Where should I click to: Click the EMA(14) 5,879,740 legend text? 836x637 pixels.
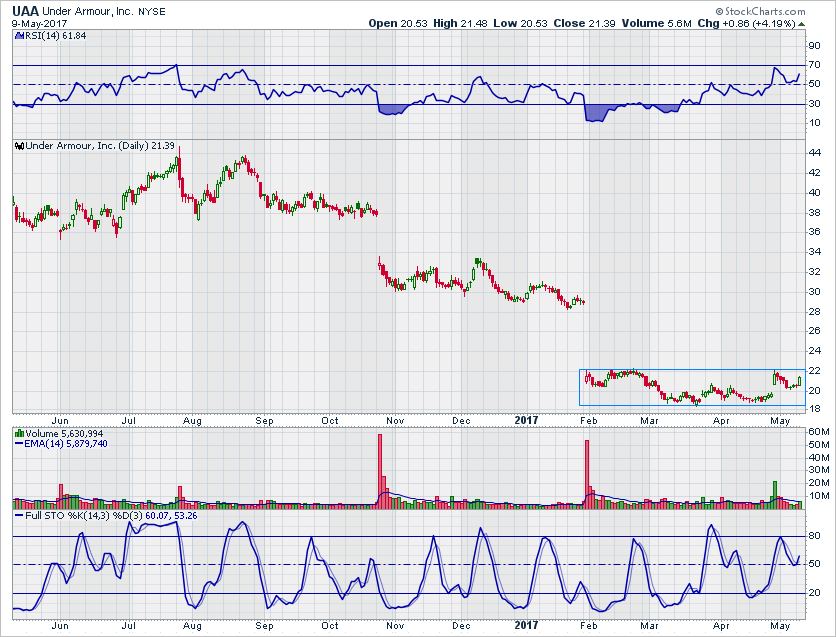[x=66, y=443]
